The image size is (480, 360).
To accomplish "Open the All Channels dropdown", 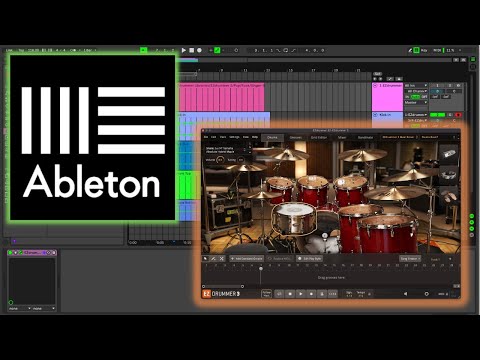I will [x=416, y=91].
